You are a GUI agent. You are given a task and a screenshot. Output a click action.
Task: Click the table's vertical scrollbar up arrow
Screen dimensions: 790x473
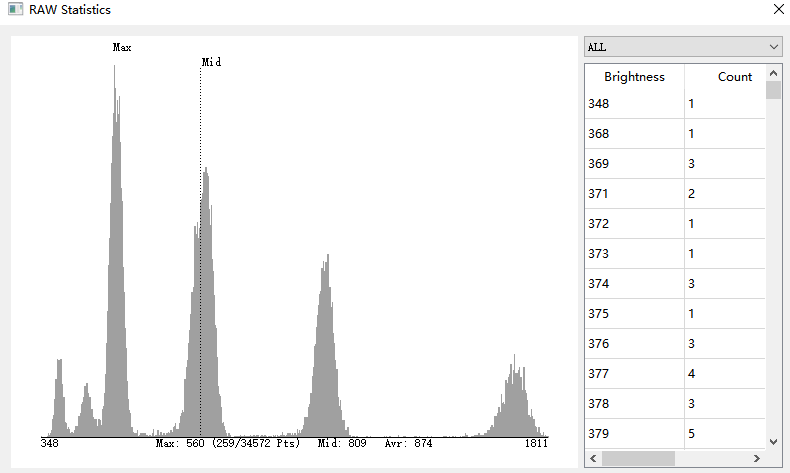774,73
